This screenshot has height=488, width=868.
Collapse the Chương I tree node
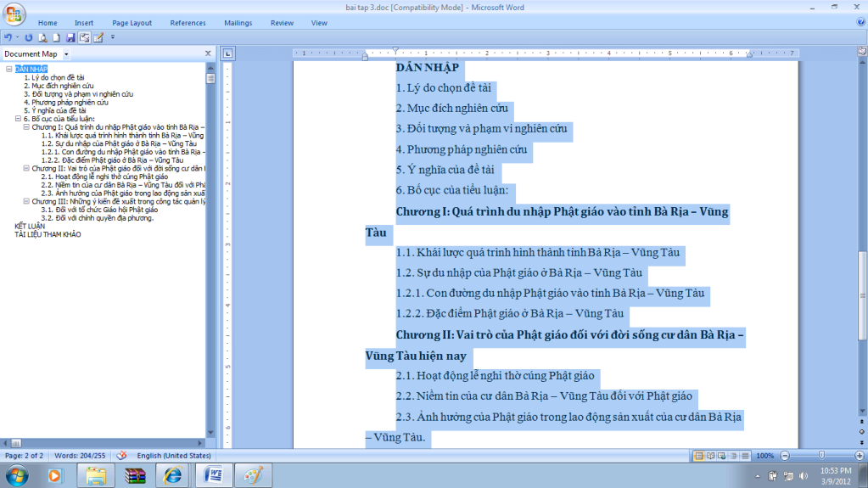[26, 127]
